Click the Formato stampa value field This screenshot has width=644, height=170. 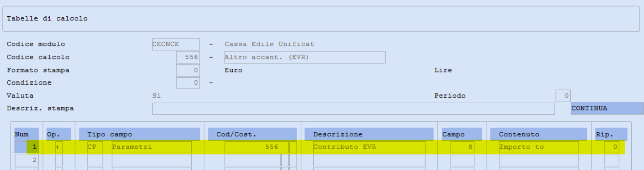tap(188, 70)
